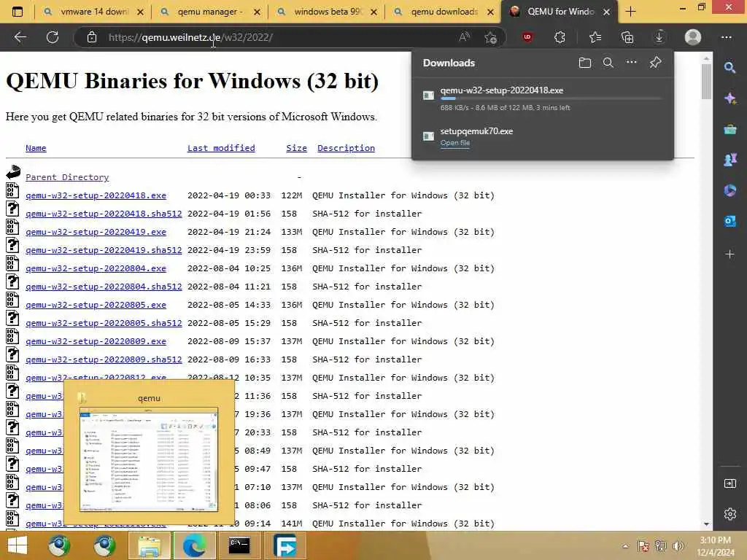This screenshot has width=747, height=560.
Task: Switch to windows beta 99 tab
Action: [326, 12]
